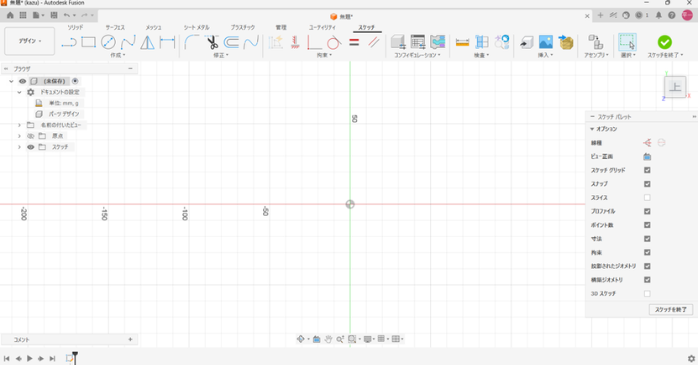This screenshot has width=698, height=365.
Task: Click the ViewCube top face 上
Action: (x=675, y=87)
